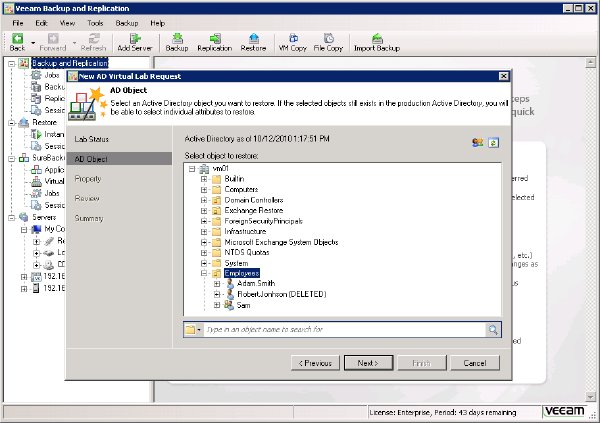Select the Adam.Smith user icon
Viewport: 600px width, 423px height.
(230, 284)
